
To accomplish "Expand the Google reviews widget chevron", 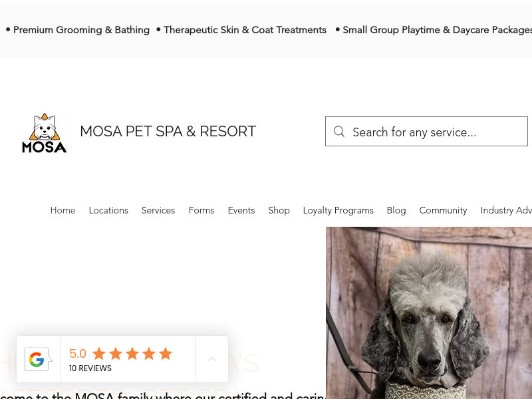I will pos(212,359).
